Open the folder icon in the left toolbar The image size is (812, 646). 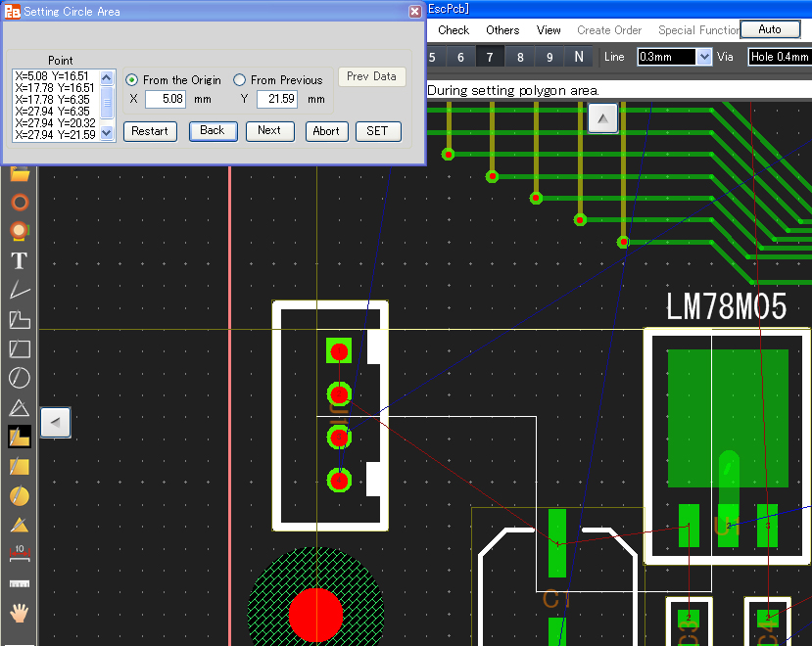point(20,174)
